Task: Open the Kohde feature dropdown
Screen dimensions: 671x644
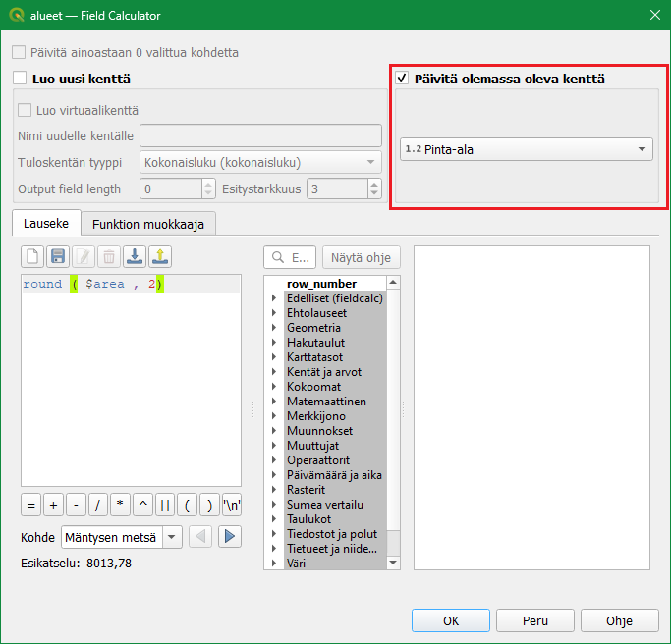Action: 122,537
